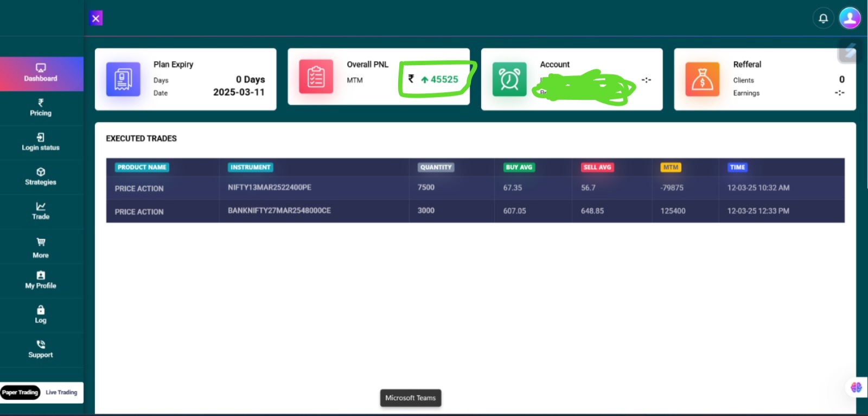Click the Account alarm clock icon
The width and height of the screenshot is (868, 416).
click(509, 79)
